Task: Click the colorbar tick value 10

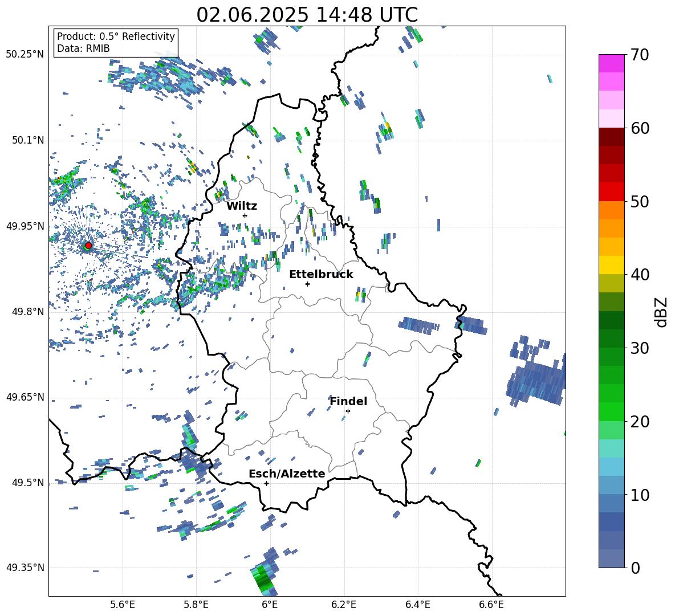Action: 639,495
